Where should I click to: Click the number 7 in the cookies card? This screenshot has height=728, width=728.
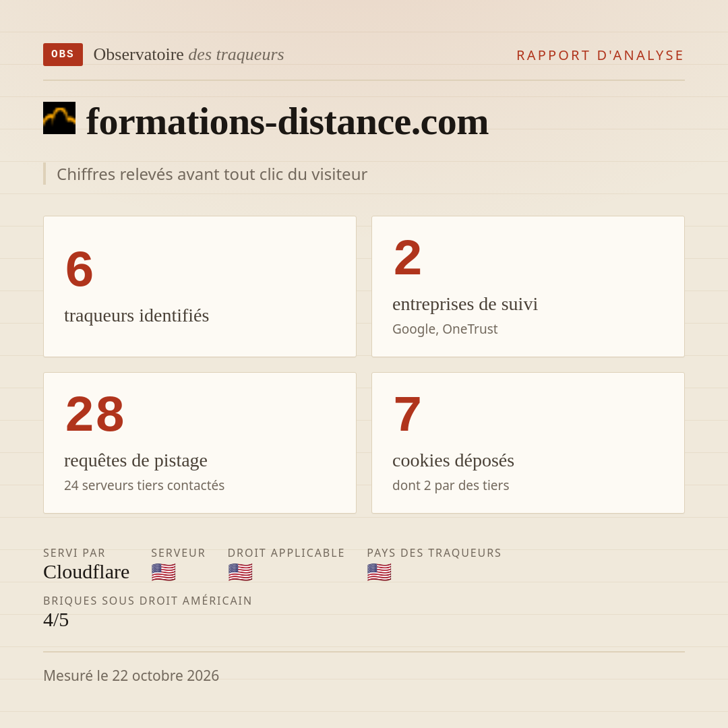coord(407,414)
